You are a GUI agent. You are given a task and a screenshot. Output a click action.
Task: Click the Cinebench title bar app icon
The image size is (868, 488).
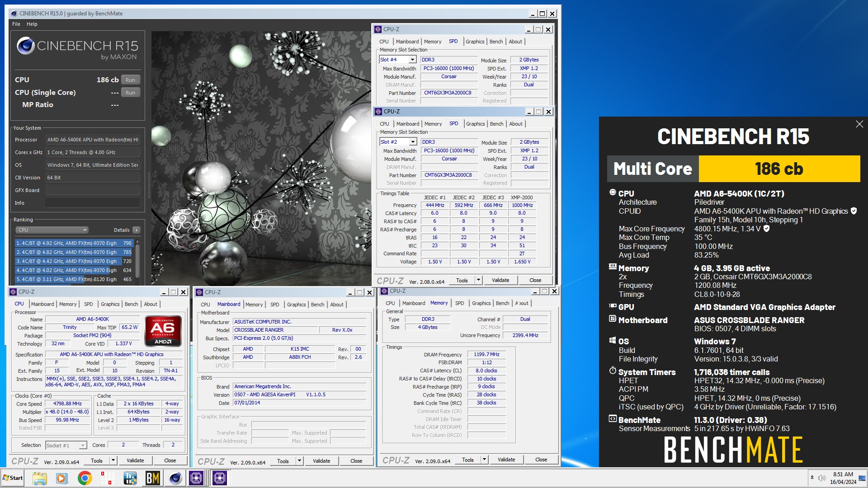coord(14,14)
